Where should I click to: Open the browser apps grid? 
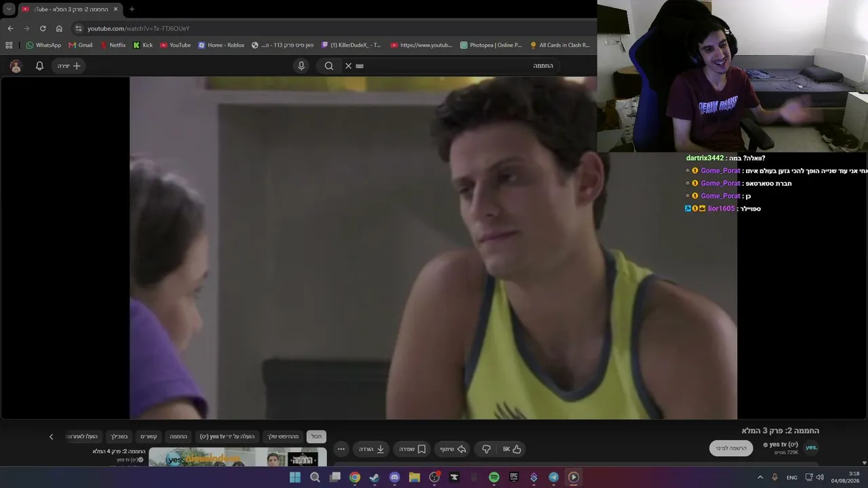point(9,45)
